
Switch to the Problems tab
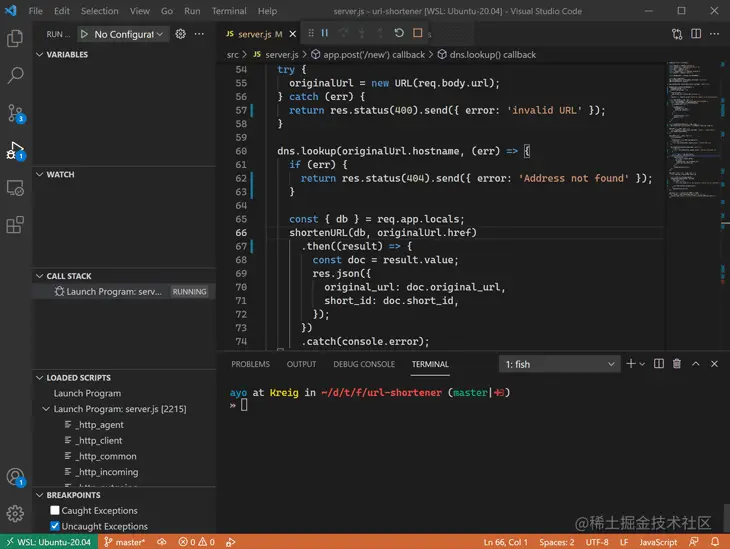coord(250,364)
